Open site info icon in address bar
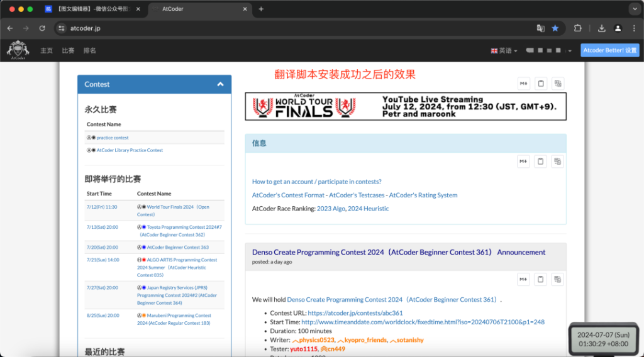 coord(61,28)
